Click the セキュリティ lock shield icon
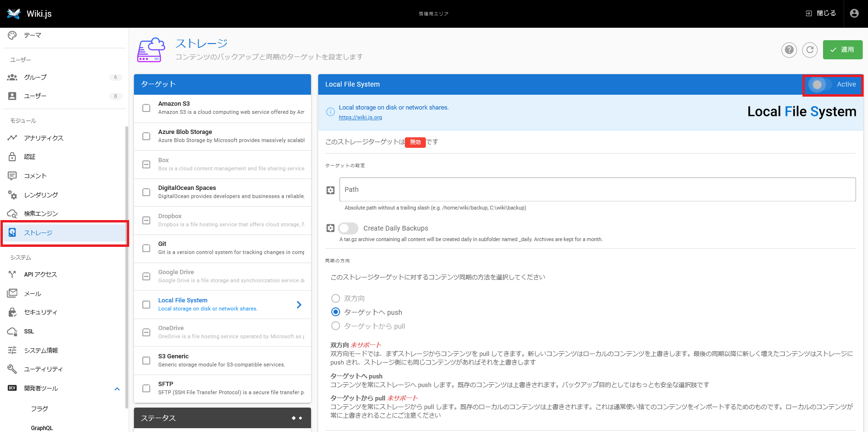 tap(12, 312)
